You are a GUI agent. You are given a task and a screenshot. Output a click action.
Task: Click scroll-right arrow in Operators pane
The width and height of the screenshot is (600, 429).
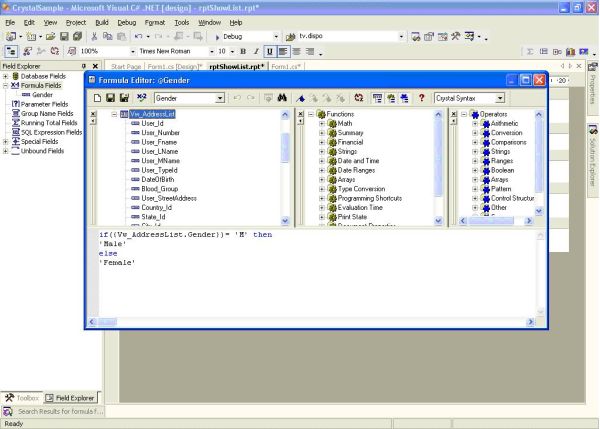tap(529, 221)
